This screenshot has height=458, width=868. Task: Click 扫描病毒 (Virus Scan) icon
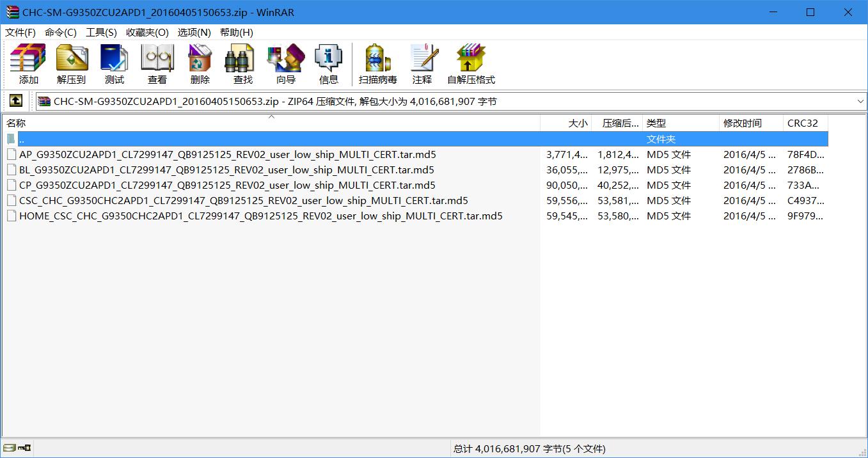[377, 64]
